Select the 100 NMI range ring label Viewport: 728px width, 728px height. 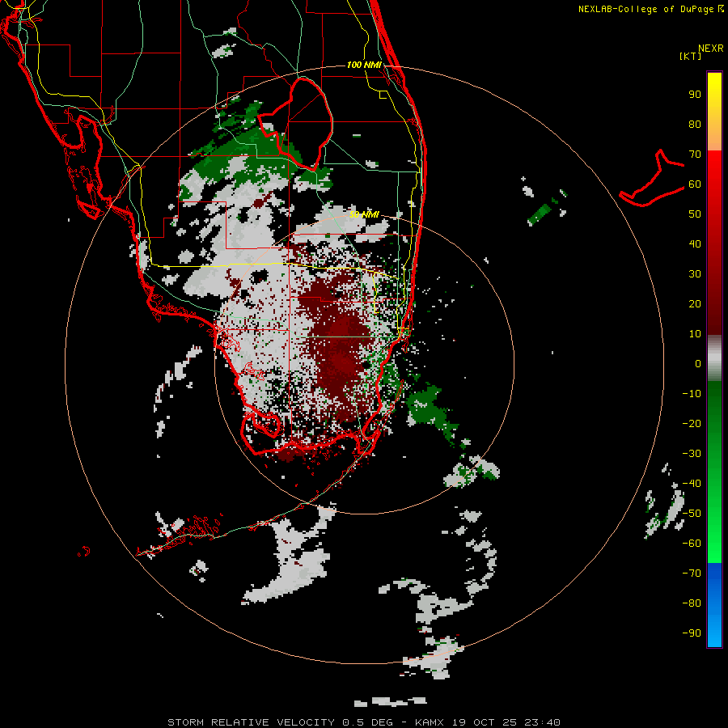[364, 65]
